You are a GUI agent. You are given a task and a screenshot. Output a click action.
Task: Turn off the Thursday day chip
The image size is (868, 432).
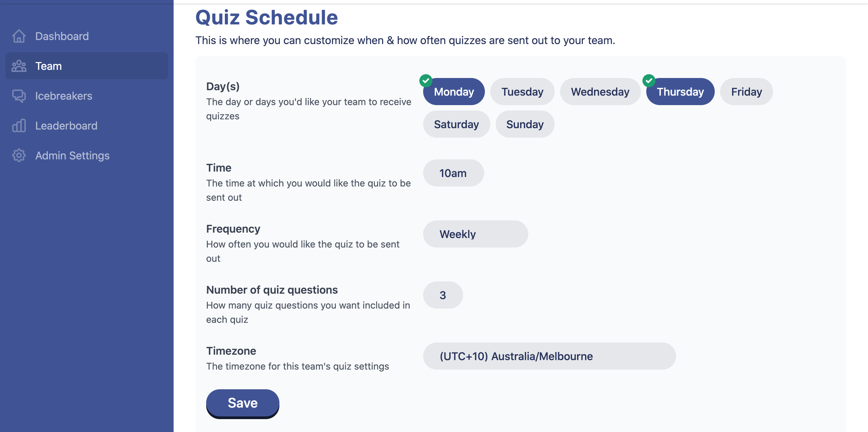point(680,92)
